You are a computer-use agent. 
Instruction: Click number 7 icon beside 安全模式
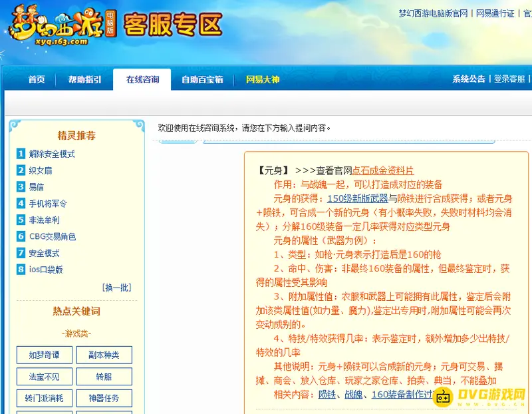(21, 253)
